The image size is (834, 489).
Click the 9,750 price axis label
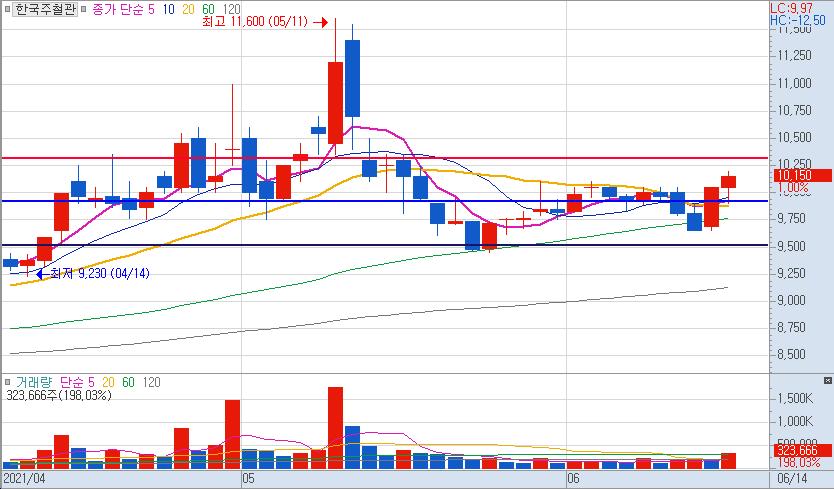click(791, 219)
